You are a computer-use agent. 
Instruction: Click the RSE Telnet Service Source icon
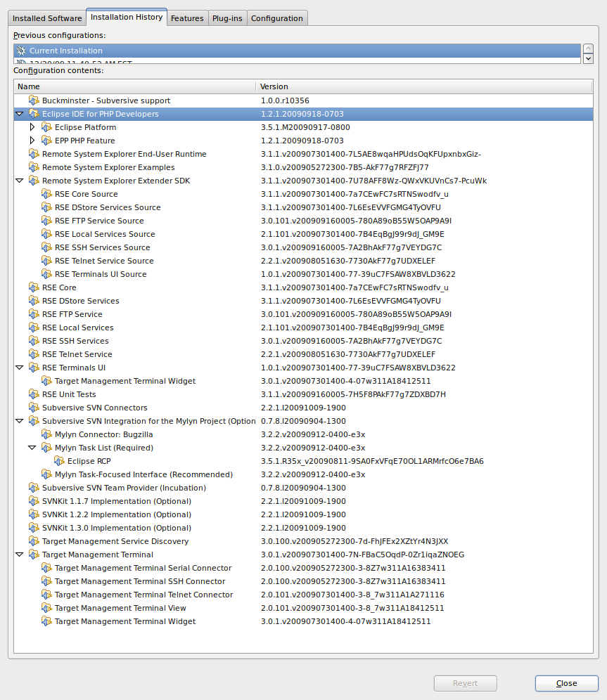pyautogui.click(x=46, y=261)
